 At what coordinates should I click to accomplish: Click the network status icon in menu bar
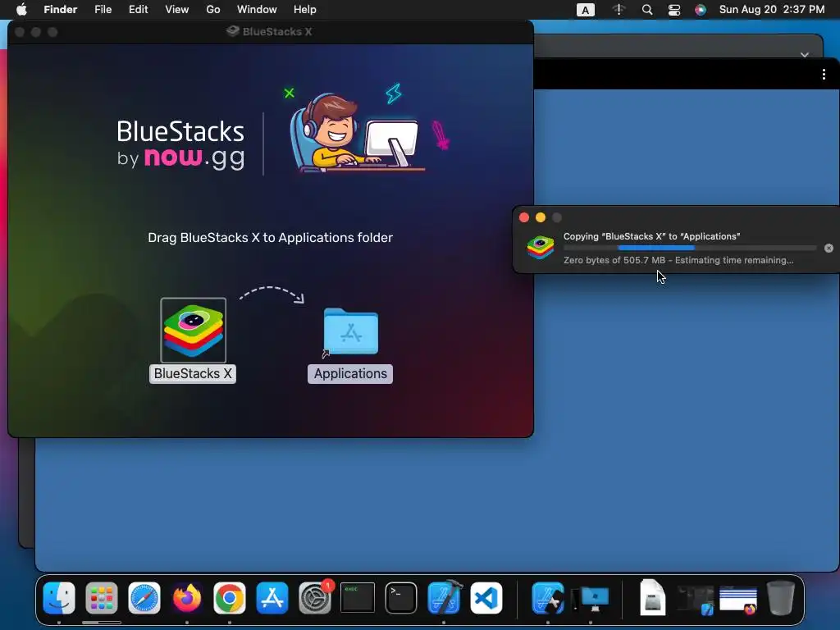tap(619, 10)
